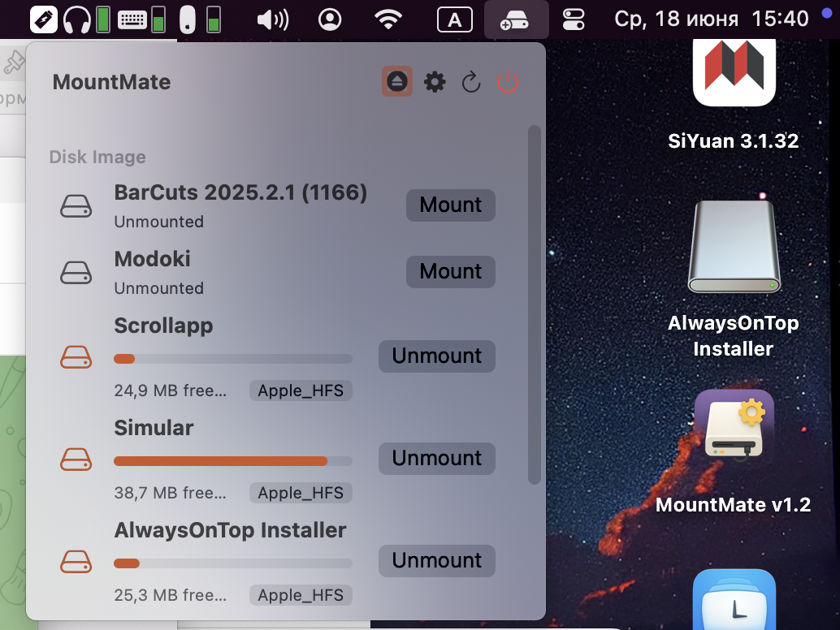Open the MountMate menu bar icon
This screenshot has height=630, width=840.
[515, 19]
